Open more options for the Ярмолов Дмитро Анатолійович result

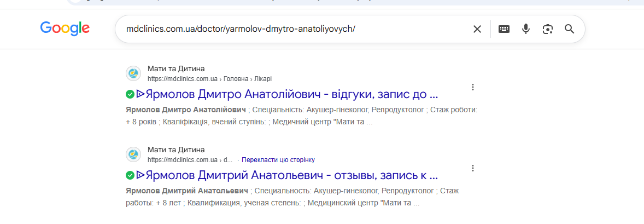[x=473, y=87]
